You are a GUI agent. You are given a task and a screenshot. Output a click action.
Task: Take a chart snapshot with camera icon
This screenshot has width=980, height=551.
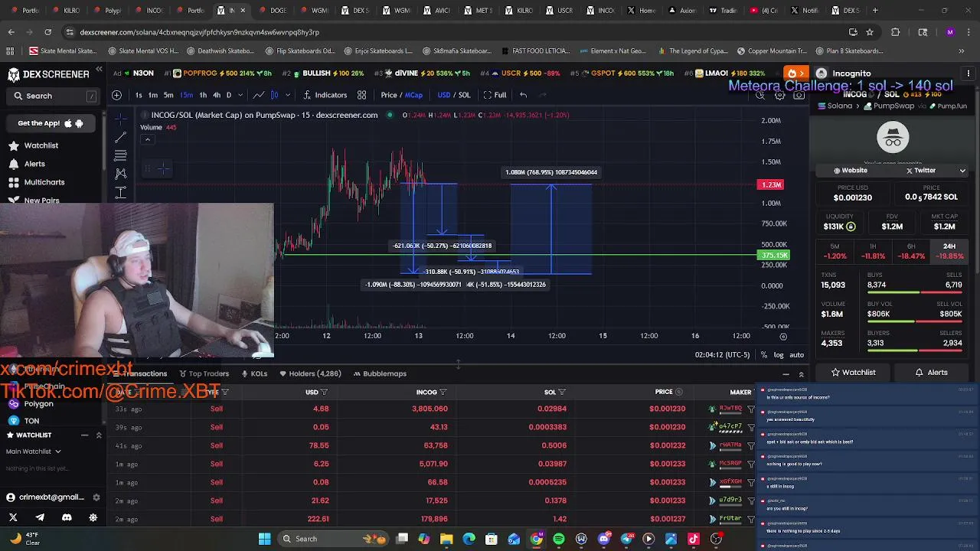point(799,95)
